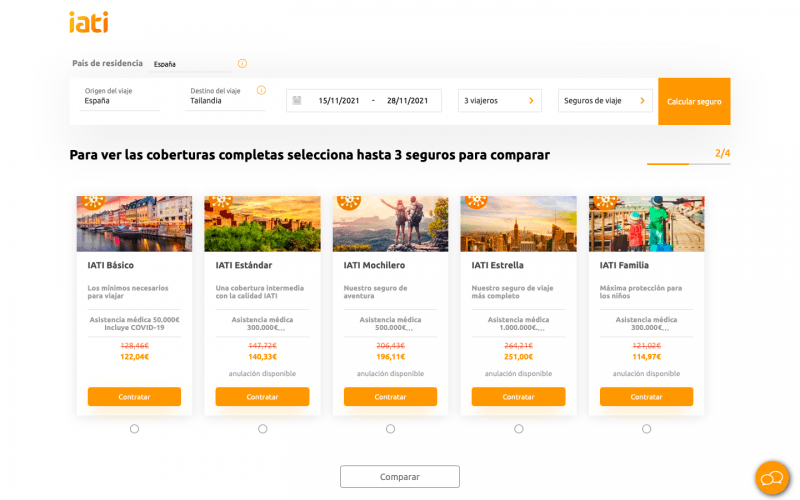Click the iati logo
Screen dimensions: 800x500
[89, 22]
